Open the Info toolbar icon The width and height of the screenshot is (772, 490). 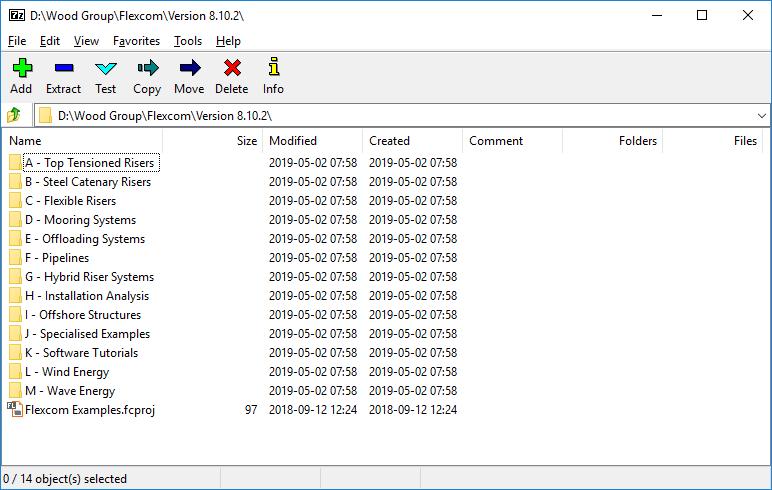273,69
